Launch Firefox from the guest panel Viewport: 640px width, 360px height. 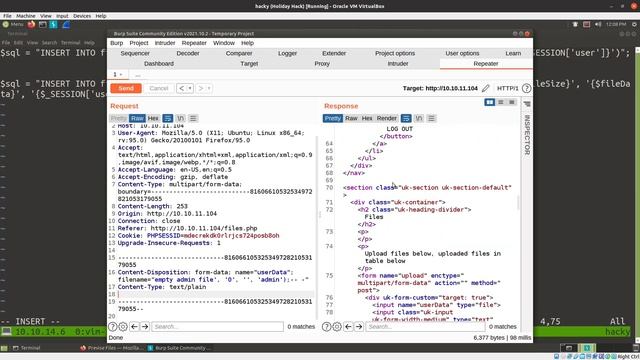pos(31,24)
